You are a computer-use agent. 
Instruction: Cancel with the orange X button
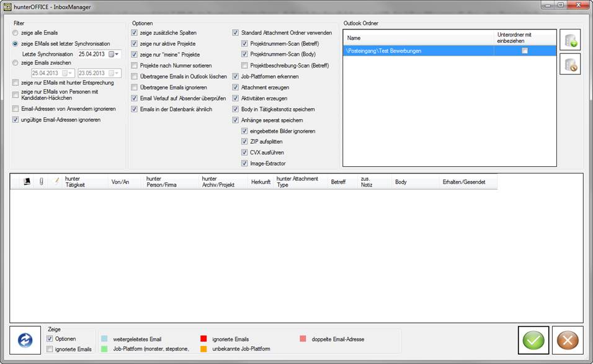(568, 340)
